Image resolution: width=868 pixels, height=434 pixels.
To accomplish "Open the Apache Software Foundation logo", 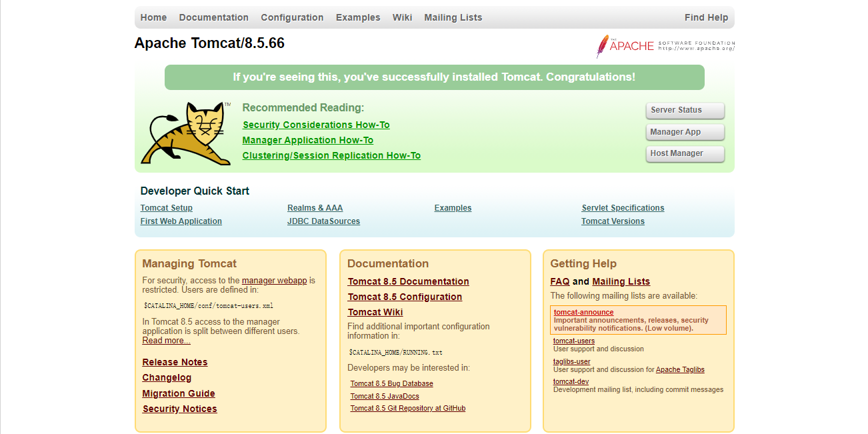I will point(665,46).
